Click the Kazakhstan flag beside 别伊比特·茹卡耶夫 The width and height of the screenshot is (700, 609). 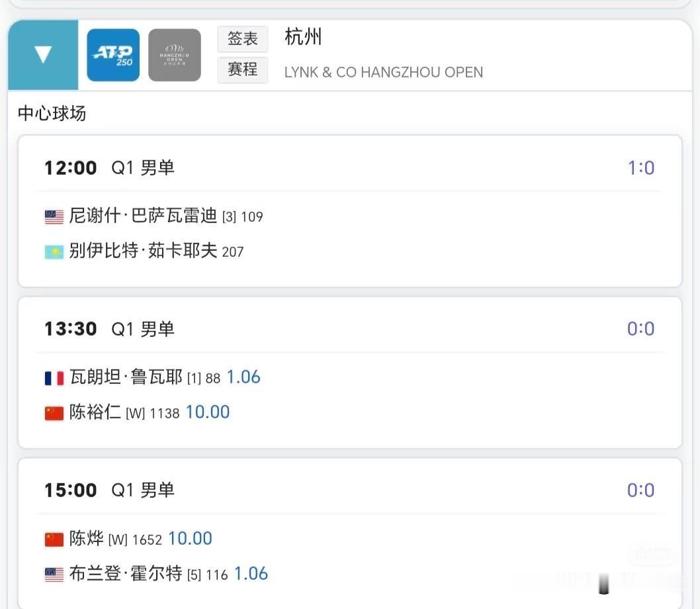(54, 252)
